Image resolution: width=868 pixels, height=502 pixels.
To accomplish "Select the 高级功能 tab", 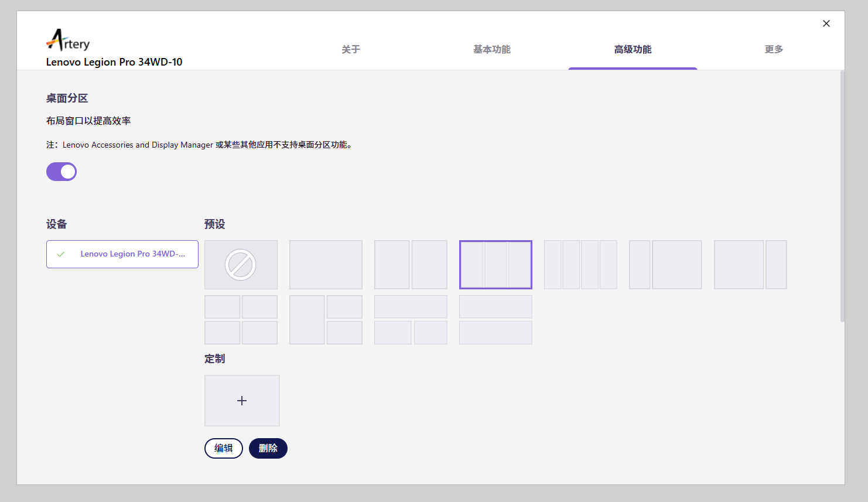I will [x=633, y=49].
